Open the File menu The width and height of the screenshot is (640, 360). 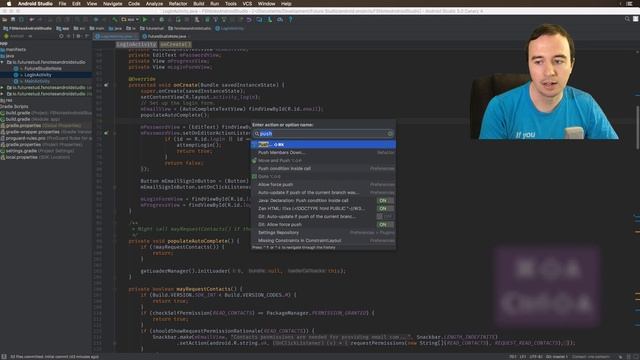point(62,4)
